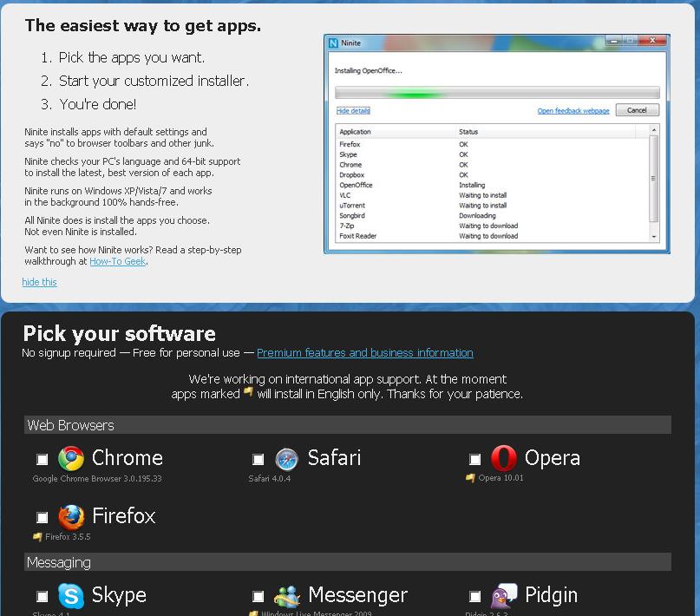Click the Messenger people icon
This screenshot has width=700, height=616.
[x=287, y=596]
